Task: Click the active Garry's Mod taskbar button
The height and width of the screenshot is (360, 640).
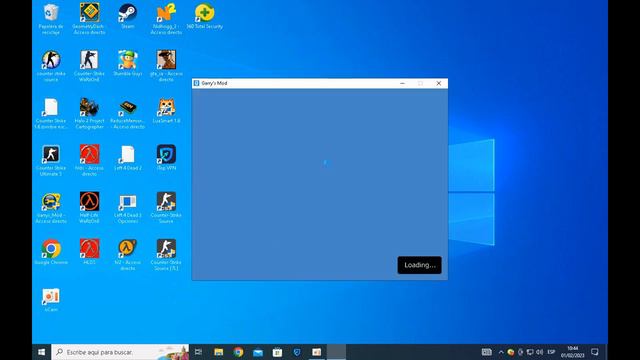Action: click(336, 352)
